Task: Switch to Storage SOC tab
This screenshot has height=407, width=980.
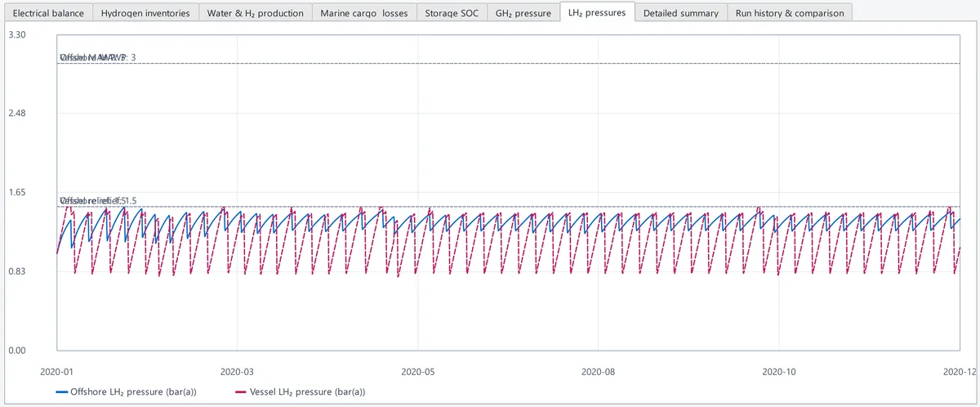Action: coord(452,13)
